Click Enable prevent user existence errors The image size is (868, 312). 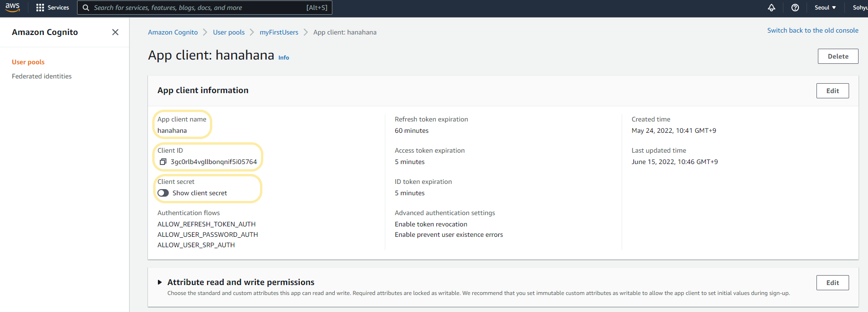tap(449, 234)
